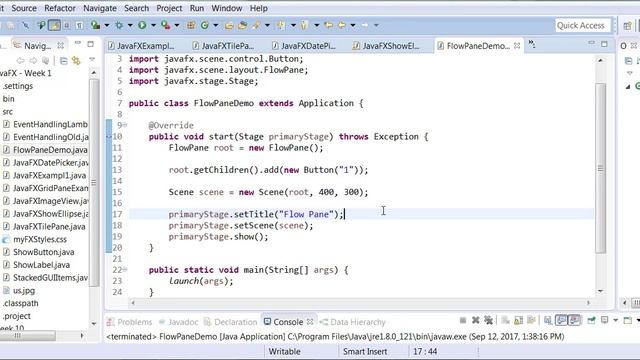This screenshot has width=640, height=360.
Task: Click the green Run button in toolbar
Action: 142,25
